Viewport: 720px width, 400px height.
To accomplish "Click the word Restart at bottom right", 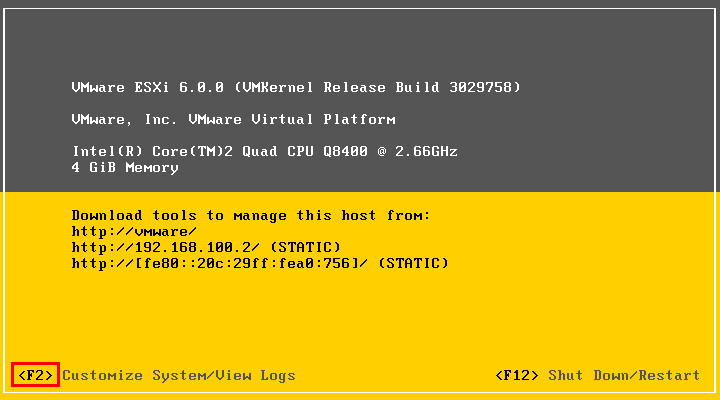I will coord(669,376).
